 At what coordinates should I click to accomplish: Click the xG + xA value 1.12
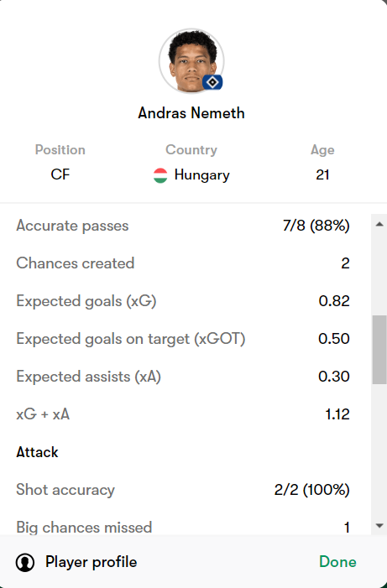337,414
